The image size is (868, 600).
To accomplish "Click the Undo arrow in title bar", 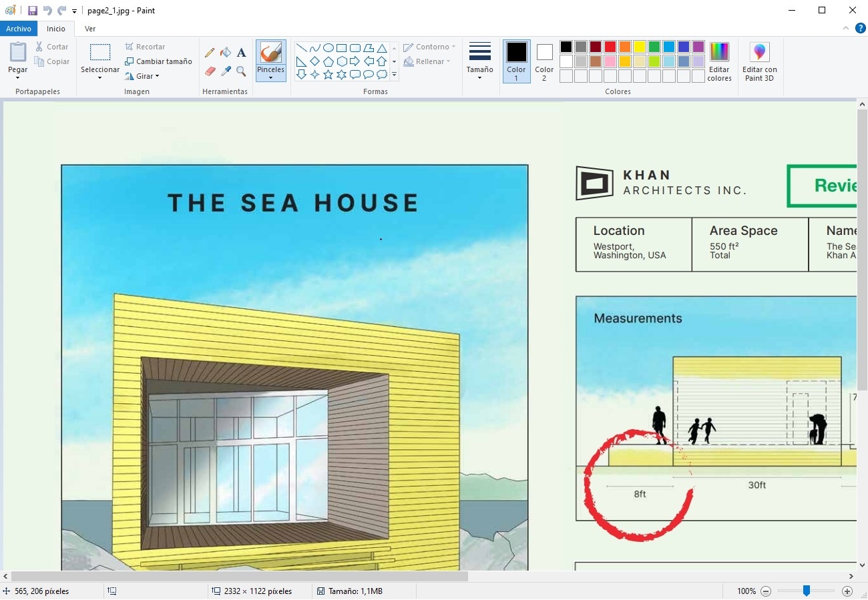I will pos(47,11).
